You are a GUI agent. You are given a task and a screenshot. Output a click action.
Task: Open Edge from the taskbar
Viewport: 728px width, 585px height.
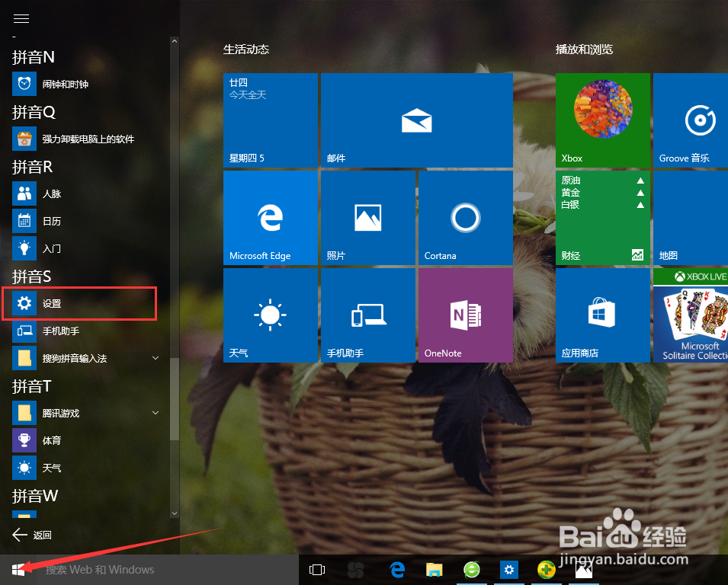[397, 570]
